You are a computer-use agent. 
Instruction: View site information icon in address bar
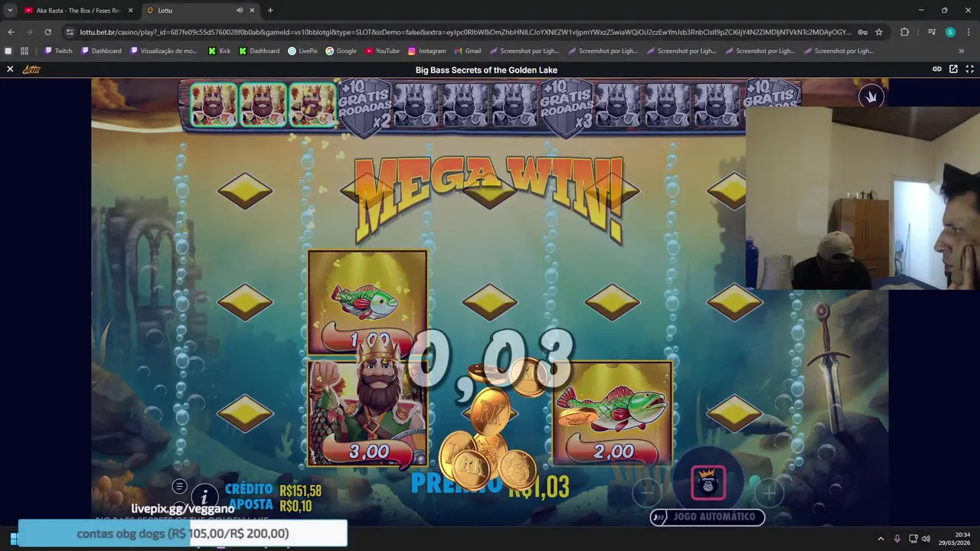pyautogui.click(x=70, y=32)
